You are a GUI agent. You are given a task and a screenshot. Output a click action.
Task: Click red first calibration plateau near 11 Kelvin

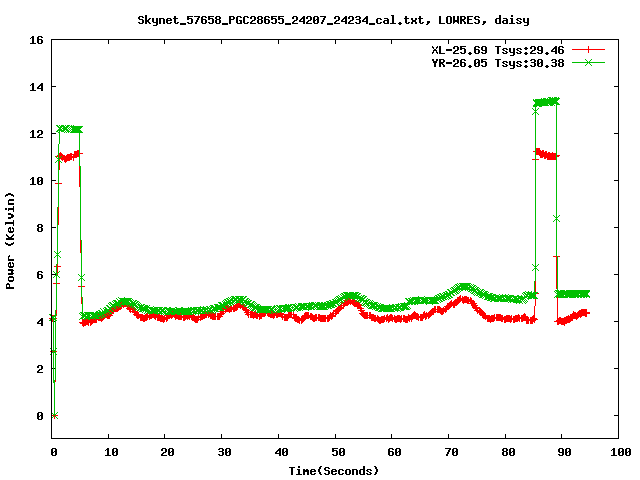pyautogui.click(x=69, y=156)
